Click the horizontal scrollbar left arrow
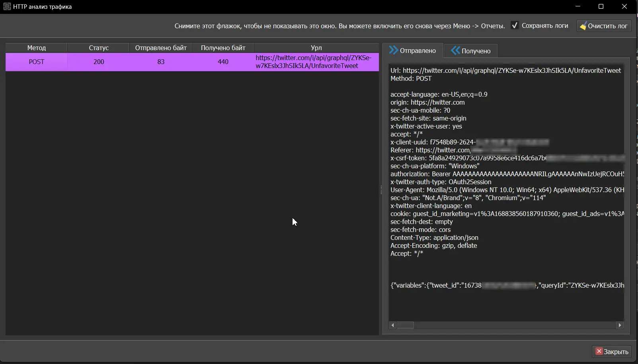Image resolution: width=638 pixels, height=364 pixels. pos(393,325)
